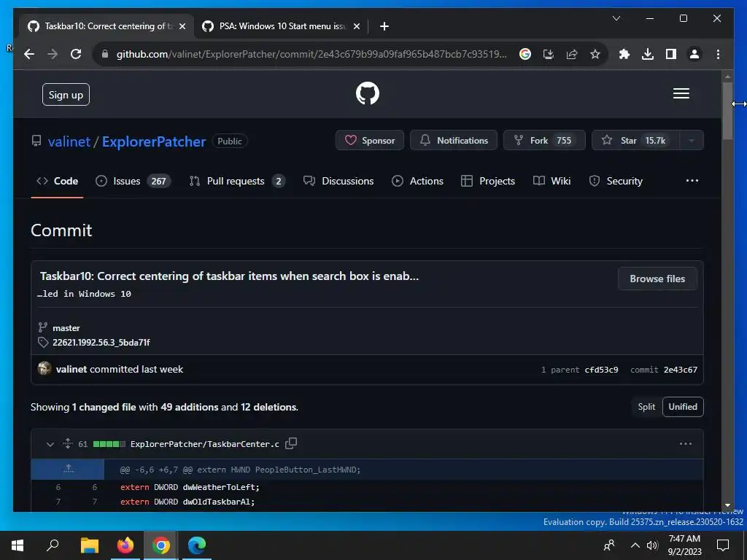View site information lock icon

pyautogui.click(x=105, y=54)
